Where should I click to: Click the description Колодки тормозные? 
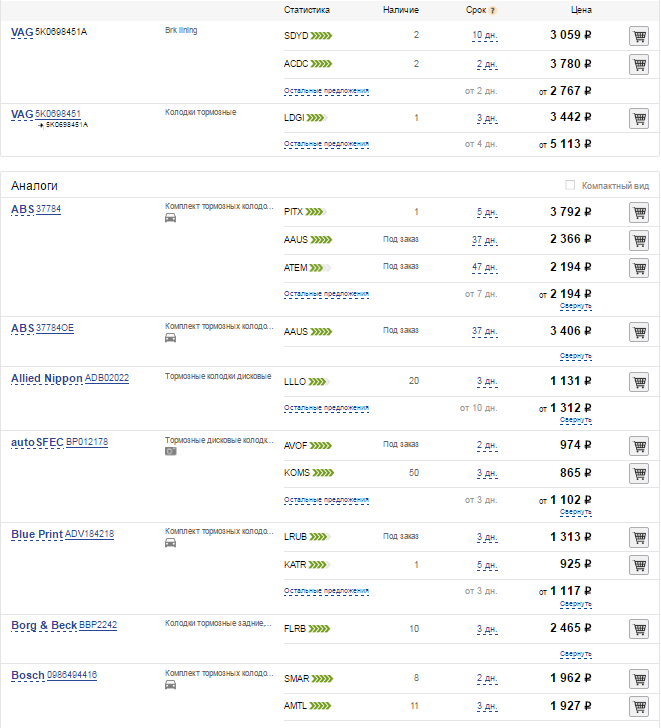[x=201, y=112]
